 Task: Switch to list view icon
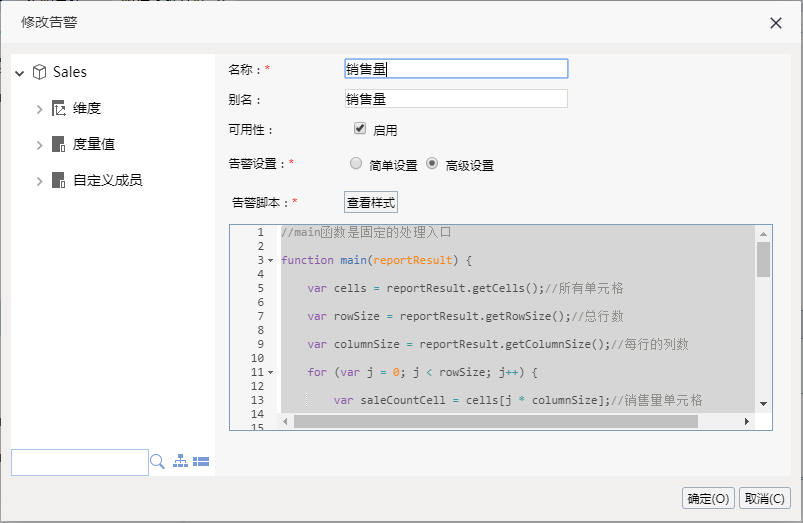click(x=201, y=462)
